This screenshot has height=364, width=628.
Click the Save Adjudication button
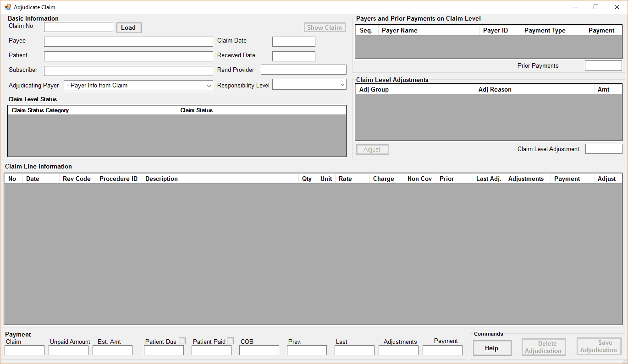point(599,347)
